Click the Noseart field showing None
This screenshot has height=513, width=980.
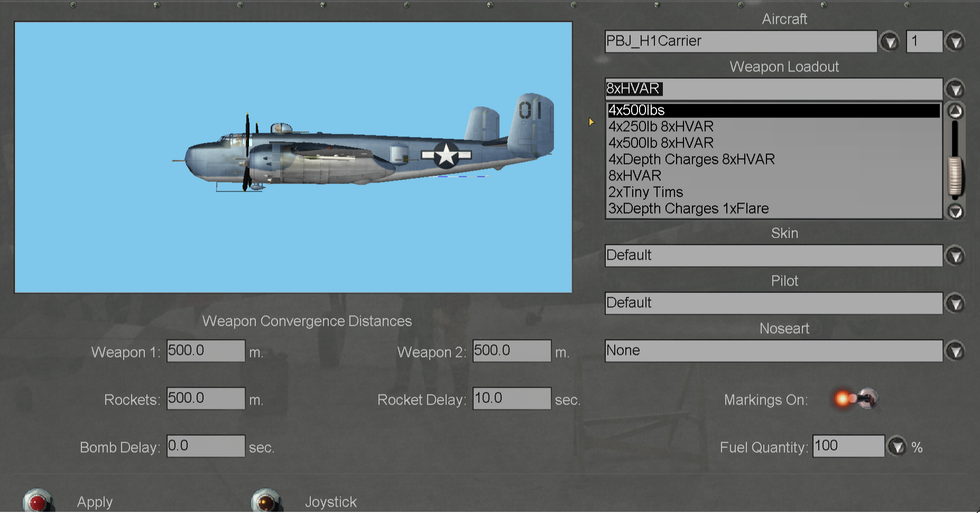click(x=774, y=351)
